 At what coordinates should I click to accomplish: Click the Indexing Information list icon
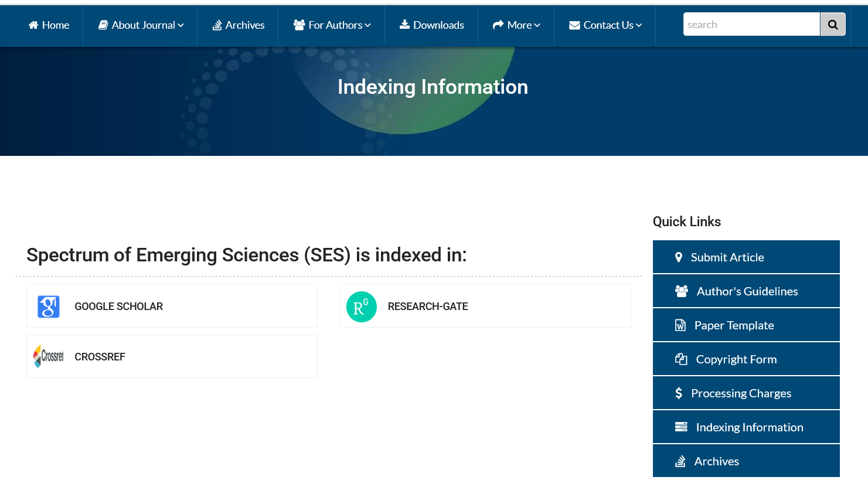tap(681, 427)
